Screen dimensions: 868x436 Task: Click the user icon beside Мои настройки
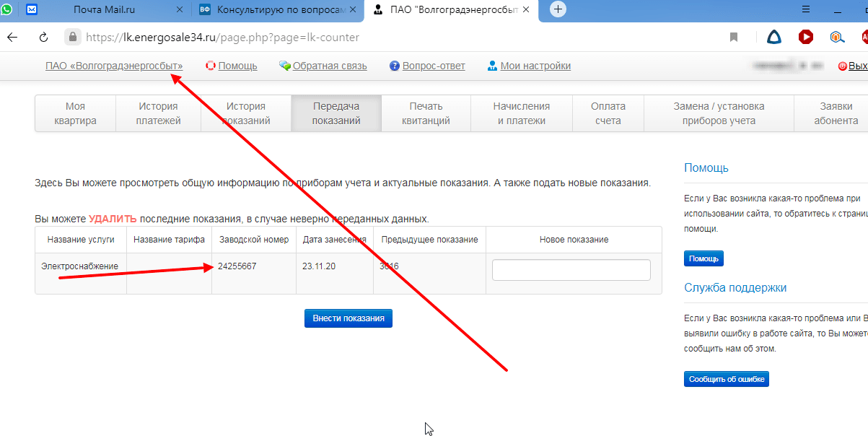tap(493, 66)
